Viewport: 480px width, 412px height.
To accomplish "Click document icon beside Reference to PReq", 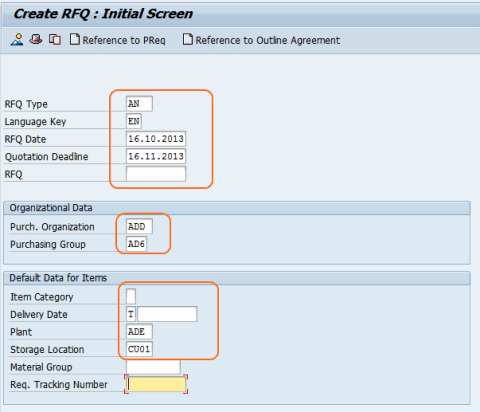I will tap(75, 39).
